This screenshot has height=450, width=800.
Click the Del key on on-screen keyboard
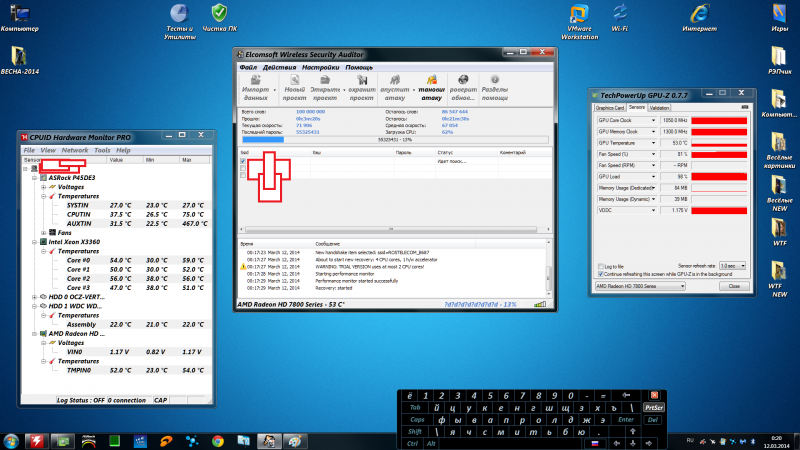(653, 420)
